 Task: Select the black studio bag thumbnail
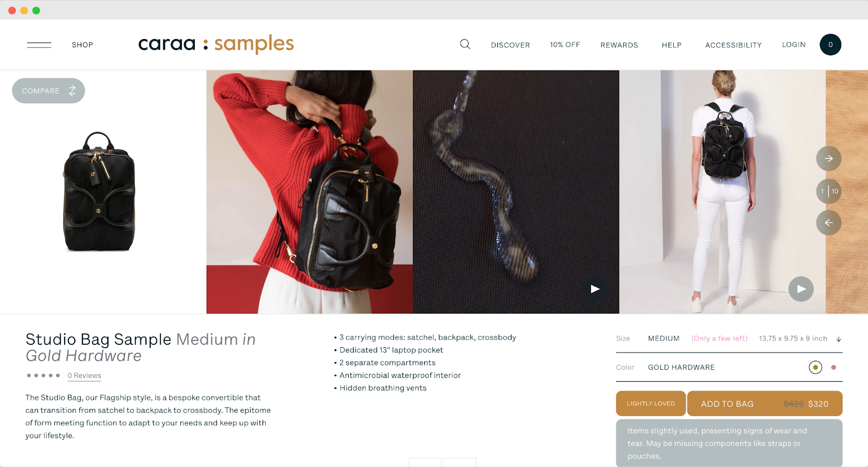pyautogui.click(x=99, y=191)
